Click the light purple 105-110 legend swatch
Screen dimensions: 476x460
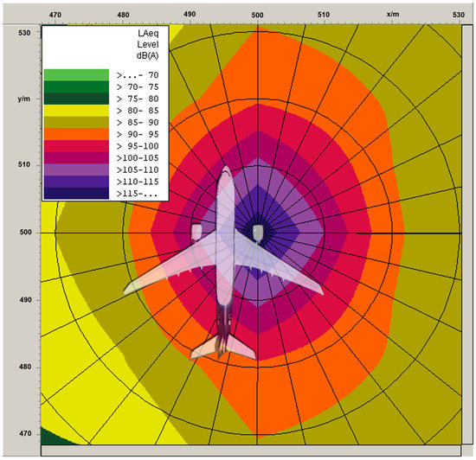pos(76,169)
